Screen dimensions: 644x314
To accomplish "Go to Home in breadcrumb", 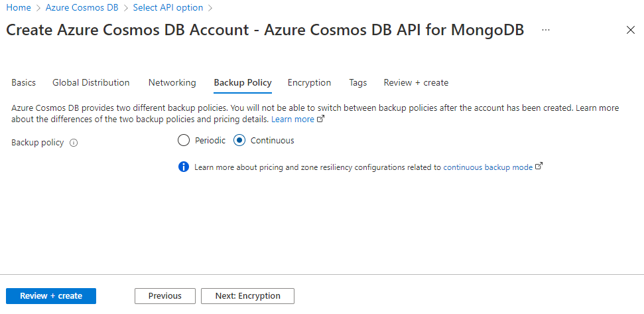I will pos(19,7).
